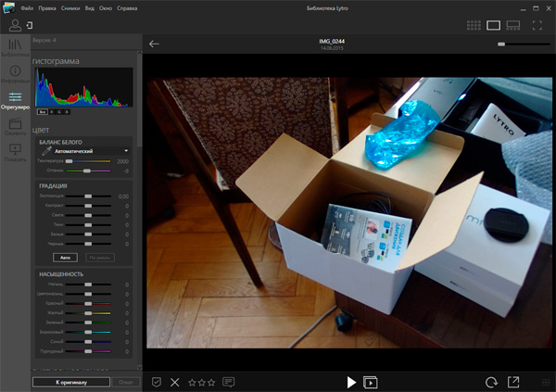Image resolution: width=556 pixels, height=392 pixels.
Task: Open the comment/caption speech bubble icon
Action: click(x=228, y=381)
